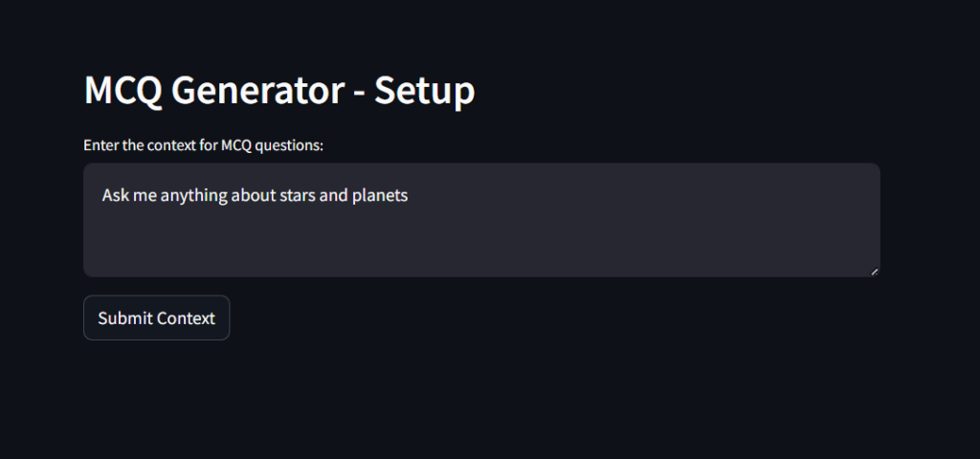Click the 'Enter the context for MCQ questions:' label
Viewport: 980px width, 459px height.
(x=203, y=145)
